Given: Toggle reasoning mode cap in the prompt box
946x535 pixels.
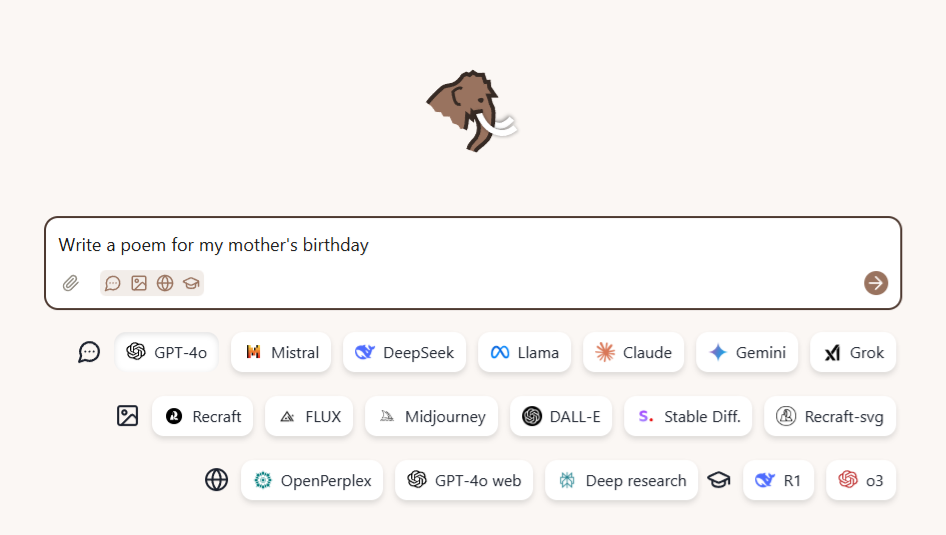Looking at the screenshot, I should tap(191, 283).
